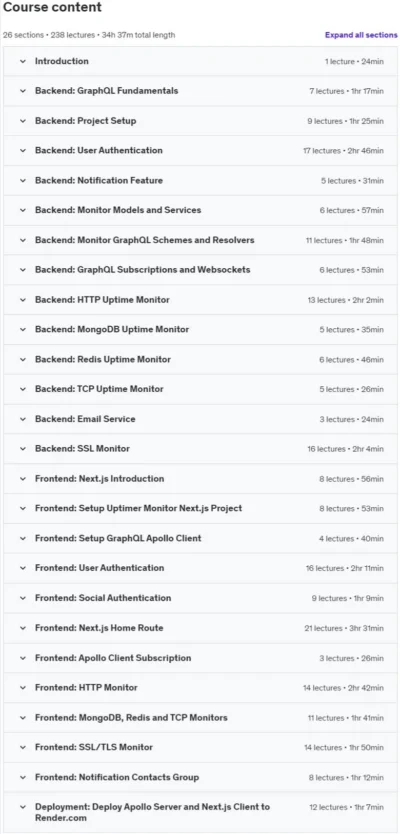Image resolution: width=400 pixels, height=834 pixels.
Task: Open chevron for Frontend: Next.js Introduction
Action: 23,478
